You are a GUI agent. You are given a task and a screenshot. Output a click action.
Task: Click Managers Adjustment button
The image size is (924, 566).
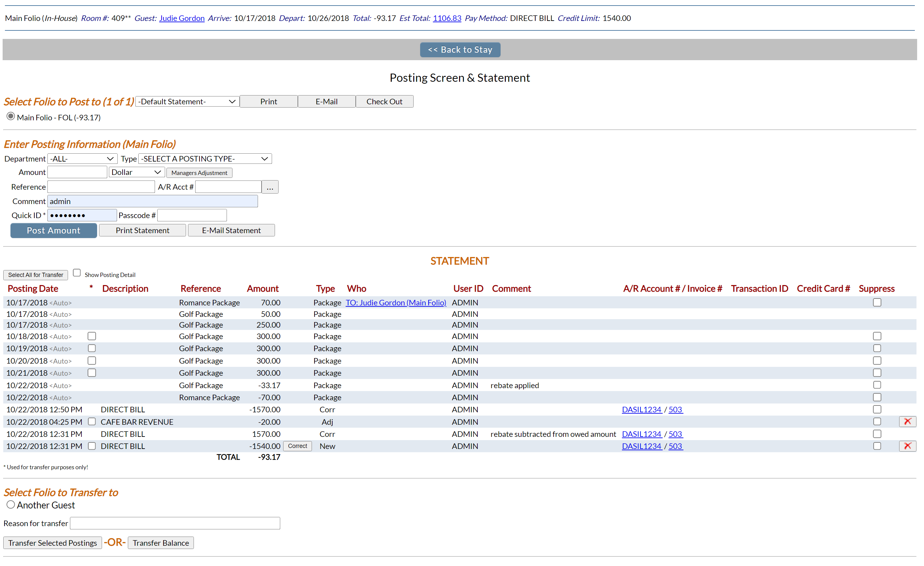[199, 173]
